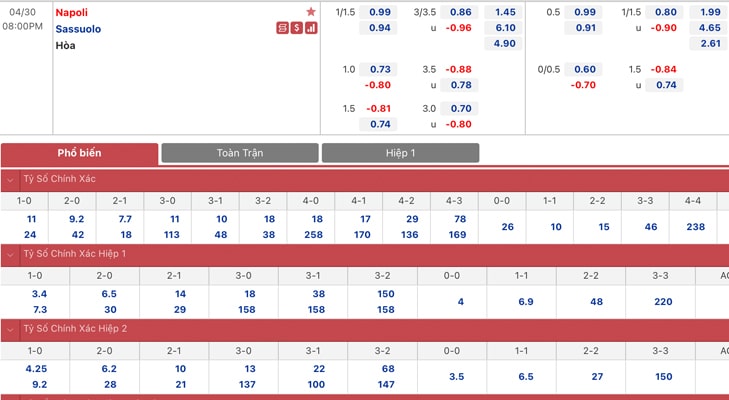Screen dimensions: 729x400
Task: Bet on Sassuolo full-time win at 6.10
Action: (x=504, y=28)
